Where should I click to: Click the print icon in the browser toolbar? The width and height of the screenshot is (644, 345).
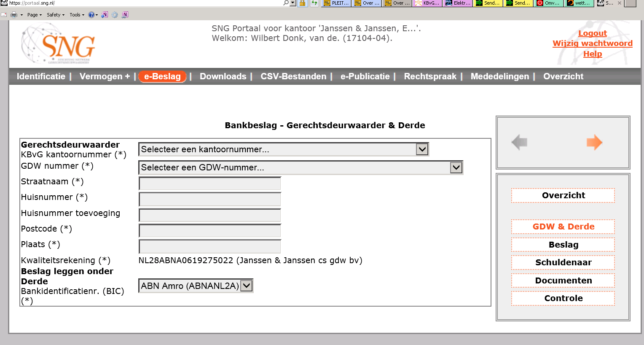pos(14,15)
